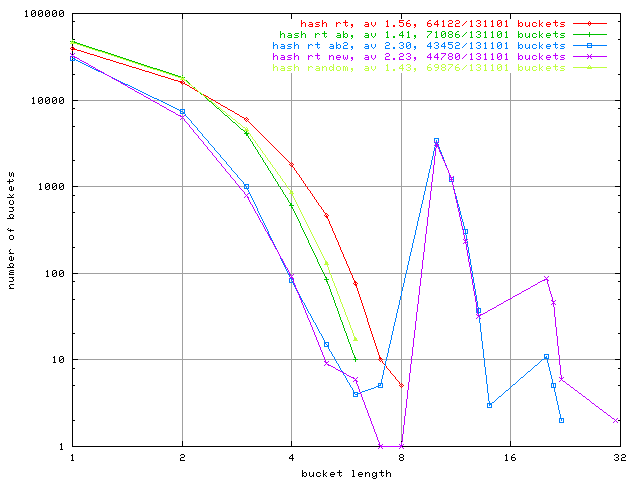Click the last purple data point at length 32

tap(616, 420)
